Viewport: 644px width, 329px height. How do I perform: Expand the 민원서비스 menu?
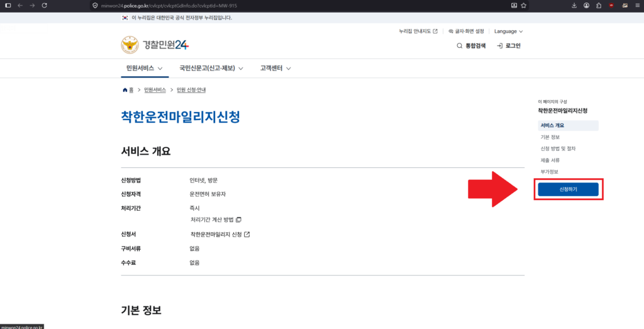click(x=145, y=68)
